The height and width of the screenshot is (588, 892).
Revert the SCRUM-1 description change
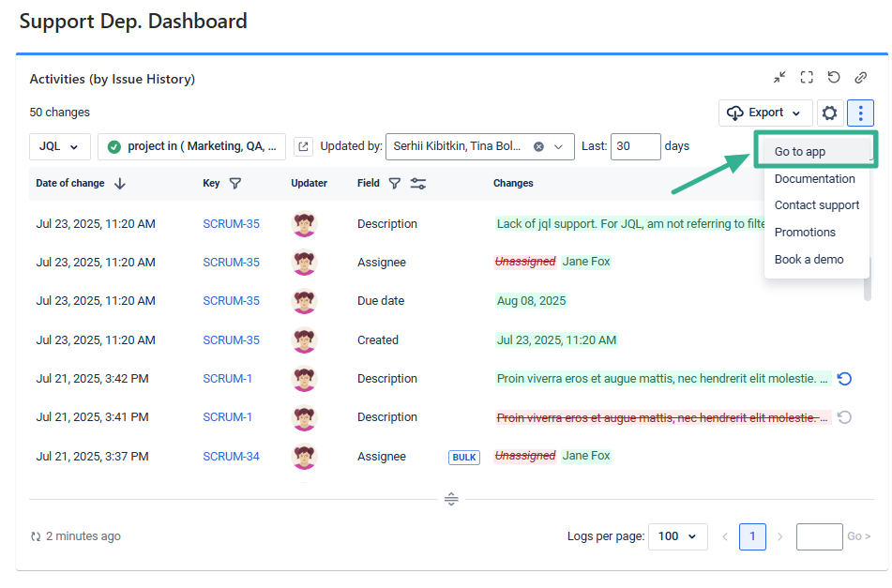click(x=844, y=379)
